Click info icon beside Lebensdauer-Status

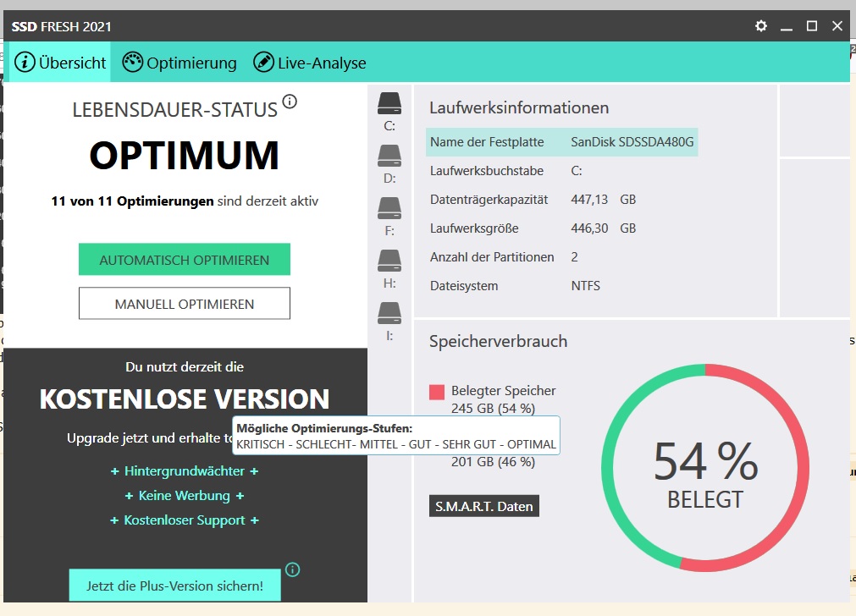[x=290, y=102]
